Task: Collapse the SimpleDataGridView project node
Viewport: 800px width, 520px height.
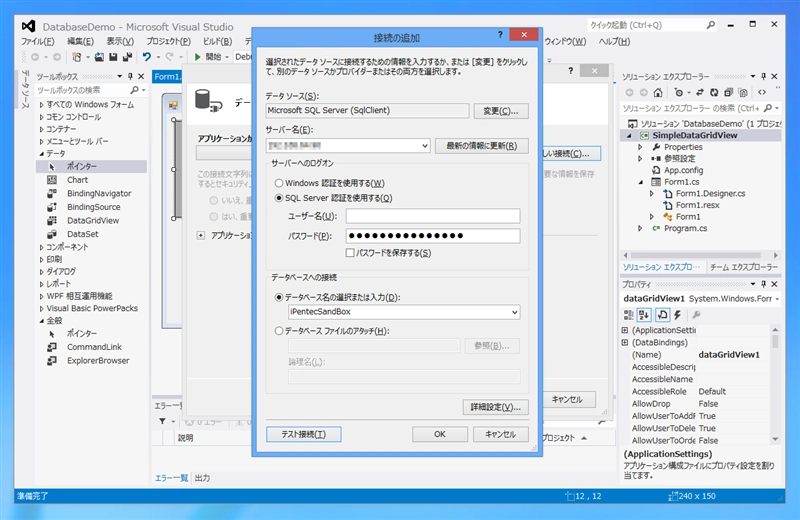Action: click(x=629, y=136)
